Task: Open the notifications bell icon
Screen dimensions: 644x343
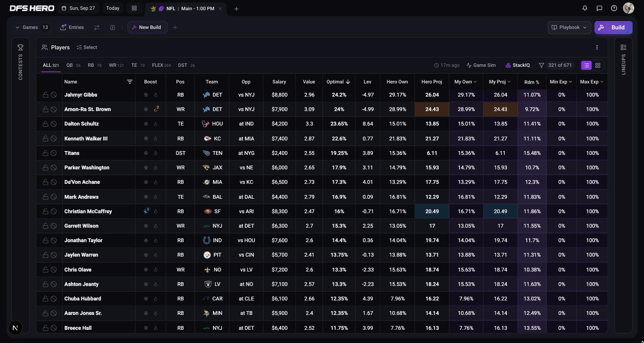Action: pyautogui.click(x=585, y=8)
